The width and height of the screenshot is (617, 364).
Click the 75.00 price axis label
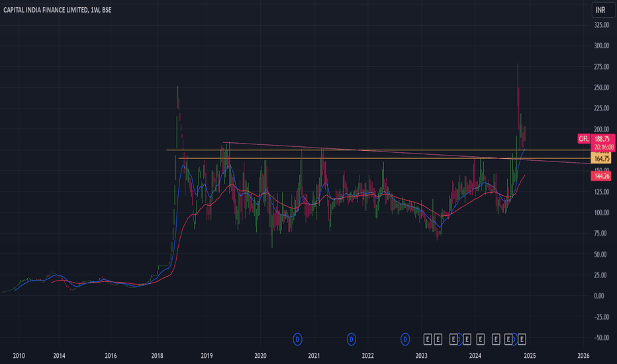pos(602,234)
